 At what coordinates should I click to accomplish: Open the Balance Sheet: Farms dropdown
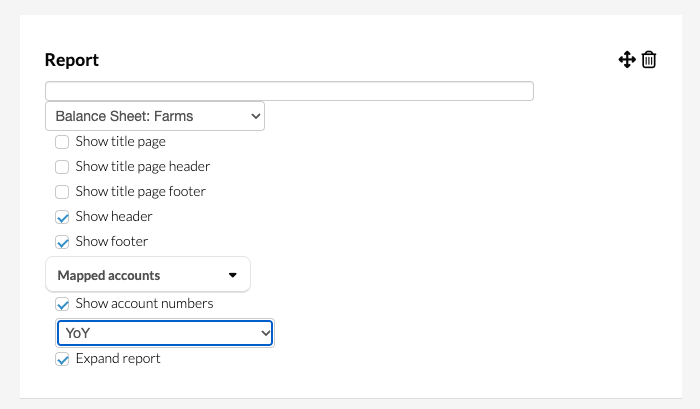[x=155, y=116]
